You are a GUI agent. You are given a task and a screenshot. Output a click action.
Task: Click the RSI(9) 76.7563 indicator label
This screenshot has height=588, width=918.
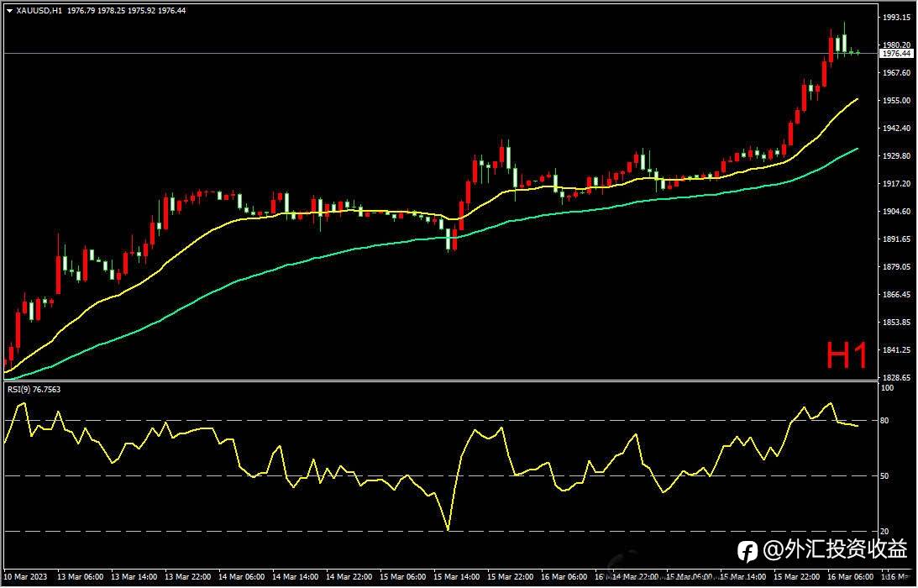34,389
